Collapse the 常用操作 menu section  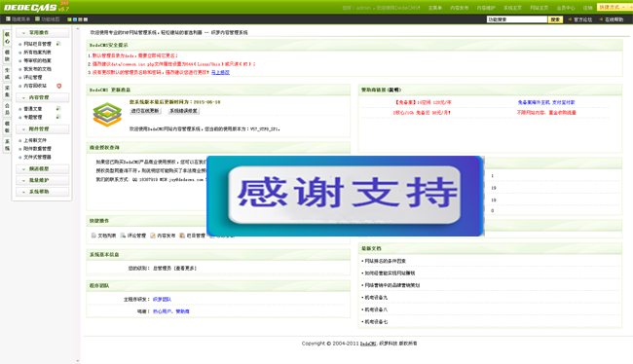[x=43, y=32]
